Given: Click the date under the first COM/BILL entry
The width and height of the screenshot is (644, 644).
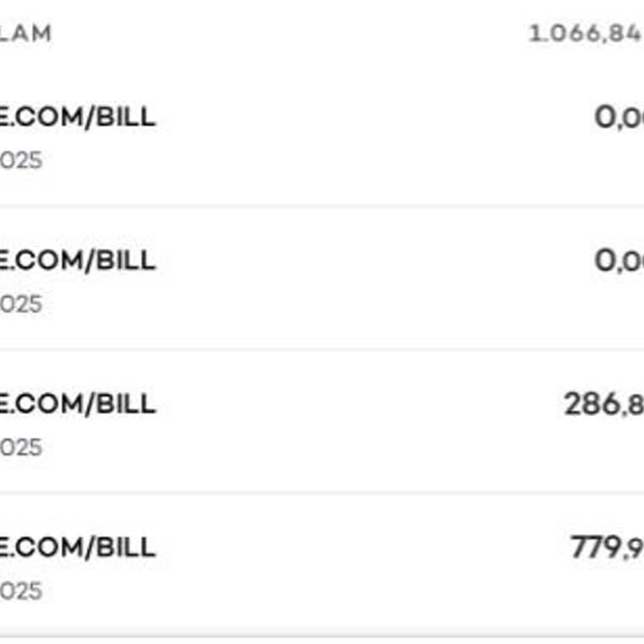Looking at the screenshot, I should (21, 160).
